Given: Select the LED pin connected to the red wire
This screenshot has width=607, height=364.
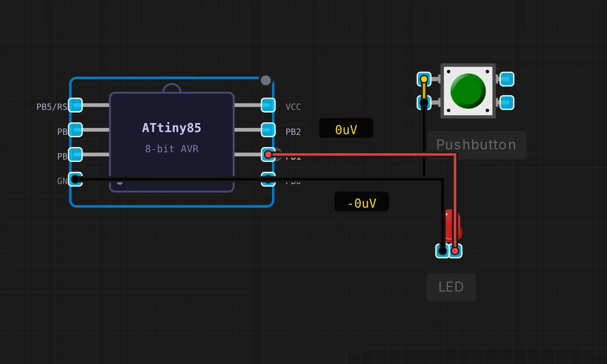Looking at the screenshot, I should click(455, 250).
